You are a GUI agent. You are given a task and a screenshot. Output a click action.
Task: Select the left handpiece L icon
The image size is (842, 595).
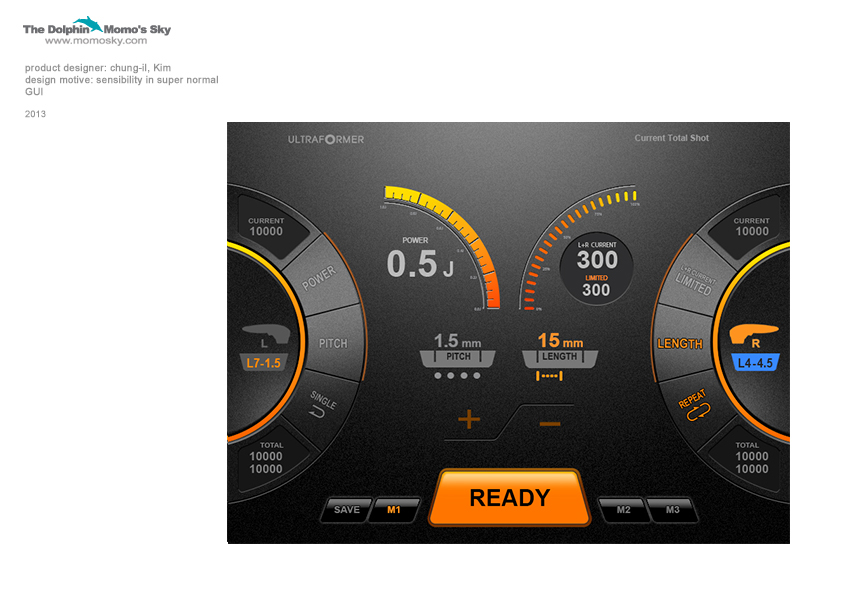click(x=266, y=334)
